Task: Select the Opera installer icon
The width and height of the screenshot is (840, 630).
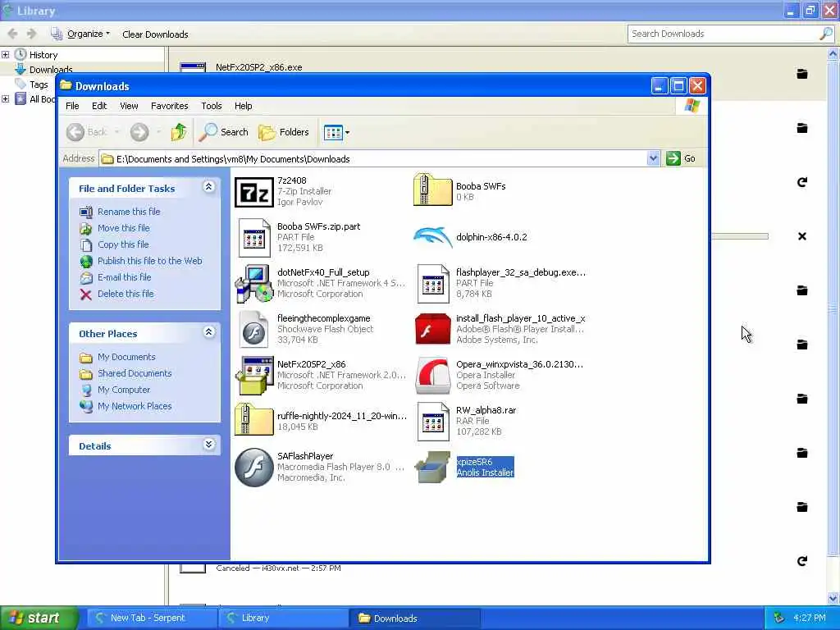Action: coord(433,376)
